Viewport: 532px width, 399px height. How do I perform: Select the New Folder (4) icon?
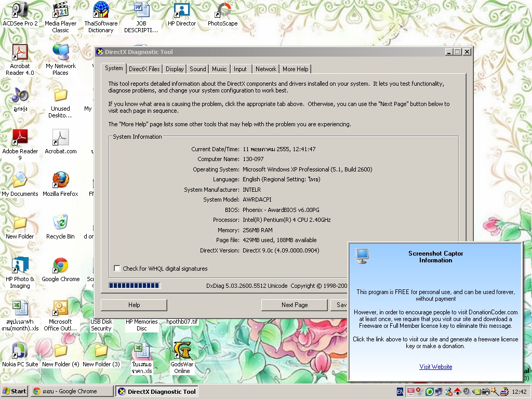(x=60, y=355)
